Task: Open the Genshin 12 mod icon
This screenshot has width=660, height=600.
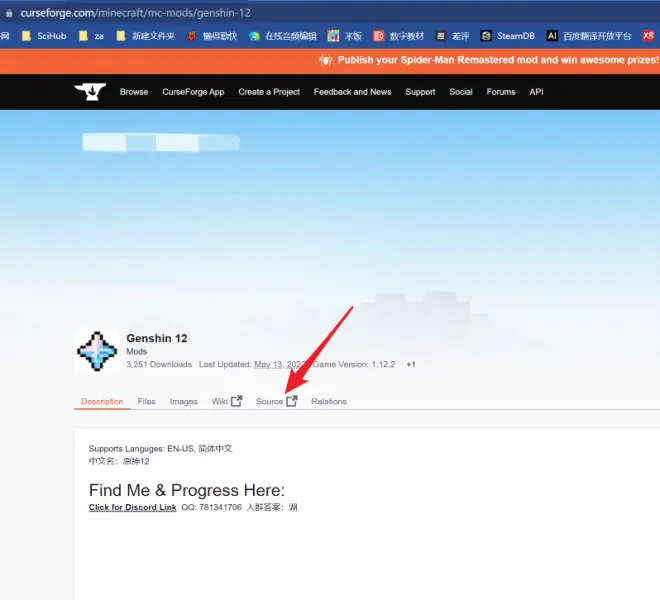Action: 96,351
